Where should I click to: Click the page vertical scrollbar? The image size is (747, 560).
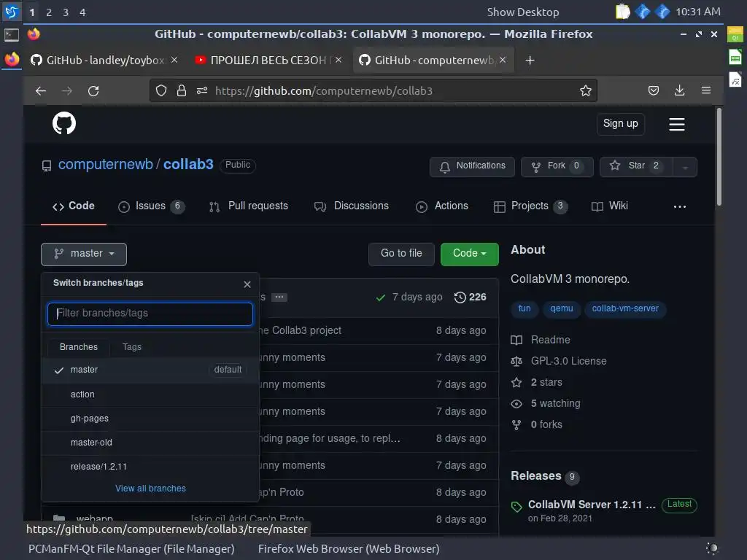point(719,157)
